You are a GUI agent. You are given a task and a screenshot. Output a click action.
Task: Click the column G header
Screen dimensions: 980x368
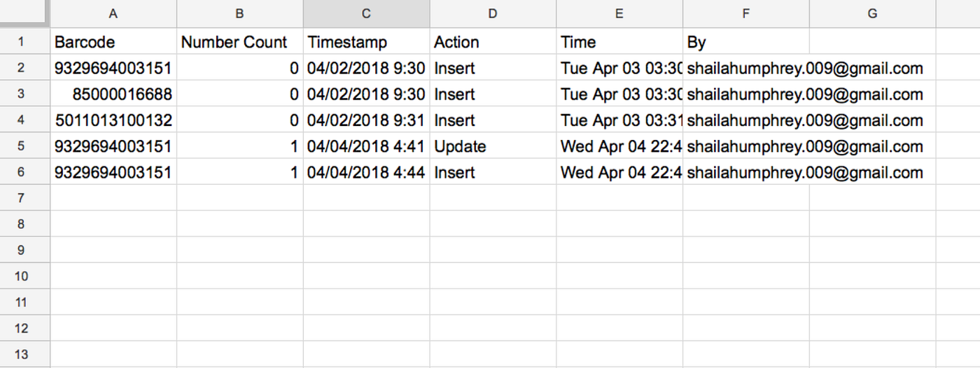(871, 13)
